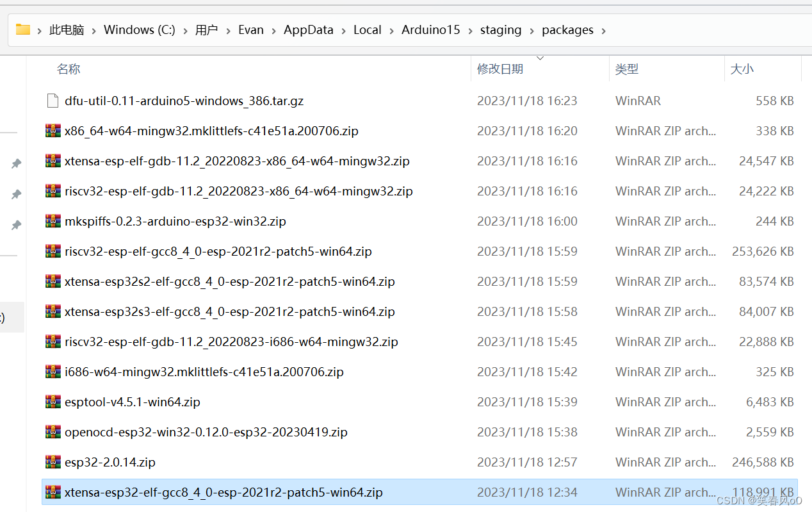812x512 pixels.
Task: Select xtensa-esp-elf-gdb-11.2_20220823-x86_64-w64-mingw32.zip name
Action: pos(237,161)
